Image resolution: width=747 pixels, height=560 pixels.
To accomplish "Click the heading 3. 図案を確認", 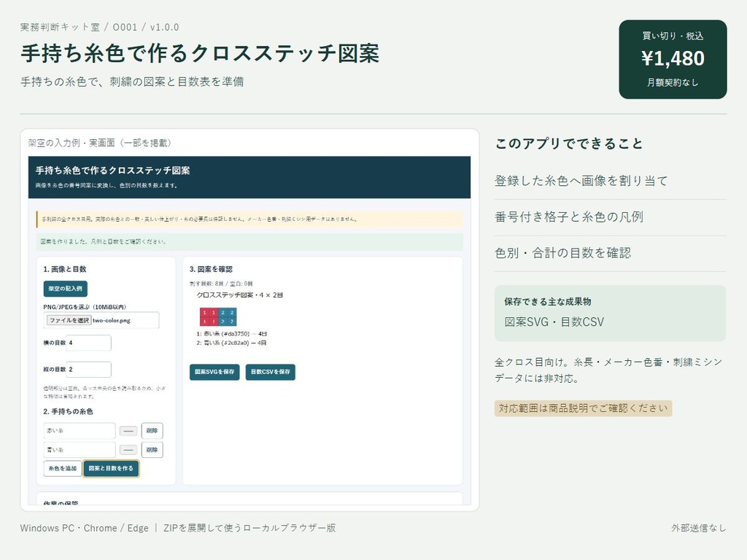I will click(211, 269).
